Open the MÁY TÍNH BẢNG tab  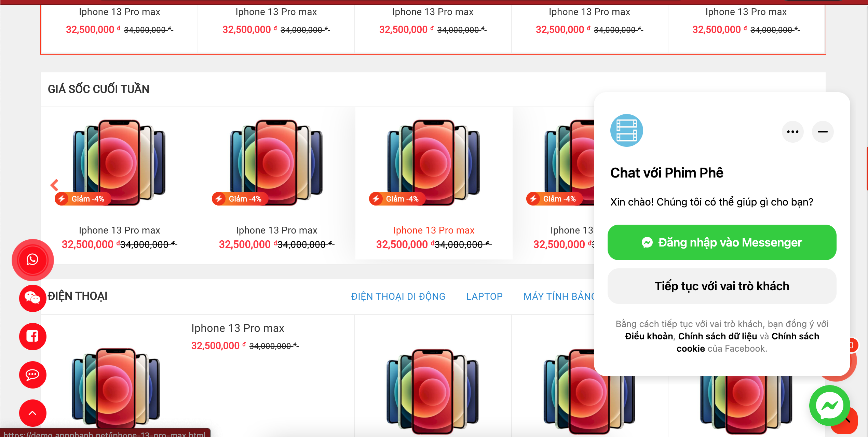click(x=559, y=296)
